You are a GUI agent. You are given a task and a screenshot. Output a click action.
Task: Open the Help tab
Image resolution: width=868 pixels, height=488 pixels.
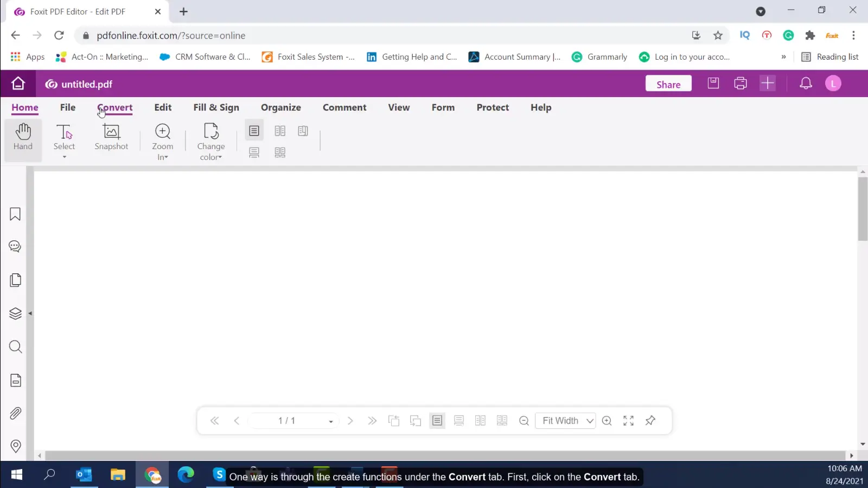coord(541,107)
